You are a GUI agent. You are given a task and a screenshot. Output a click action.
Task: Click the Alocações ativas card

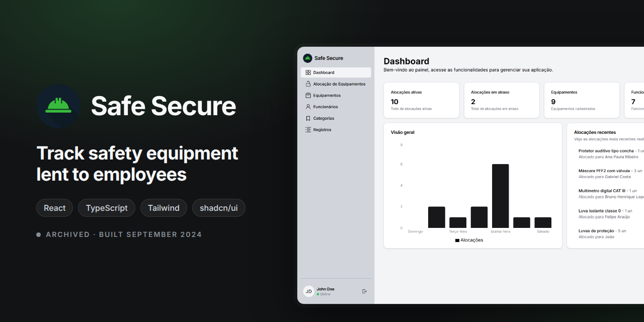[422, 100]
